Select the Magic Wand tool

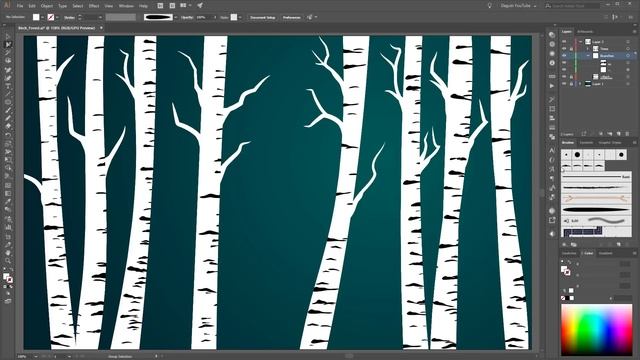8,53
